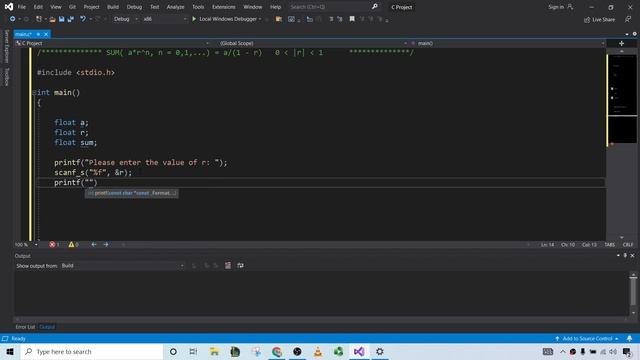Switch to the Error List tab
This screenshot has height=360, width=640.
click(25, 327)
